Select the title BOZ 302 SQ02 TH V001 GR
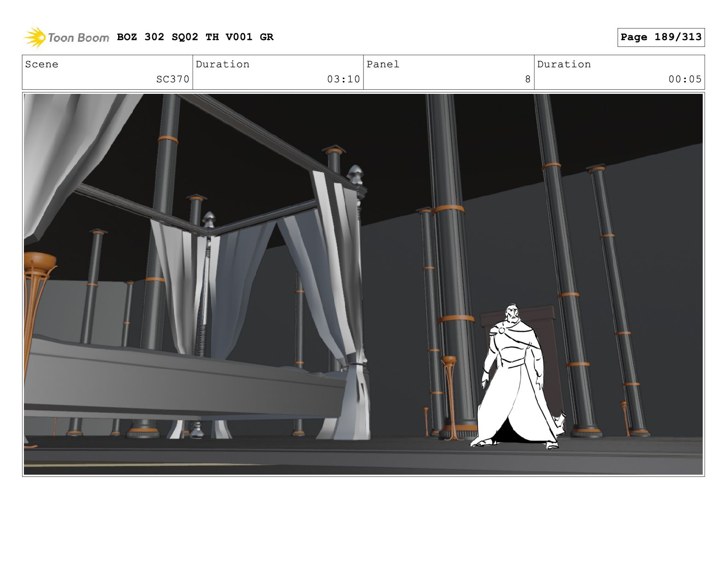 pyautogui.click(x=195, y=37)
